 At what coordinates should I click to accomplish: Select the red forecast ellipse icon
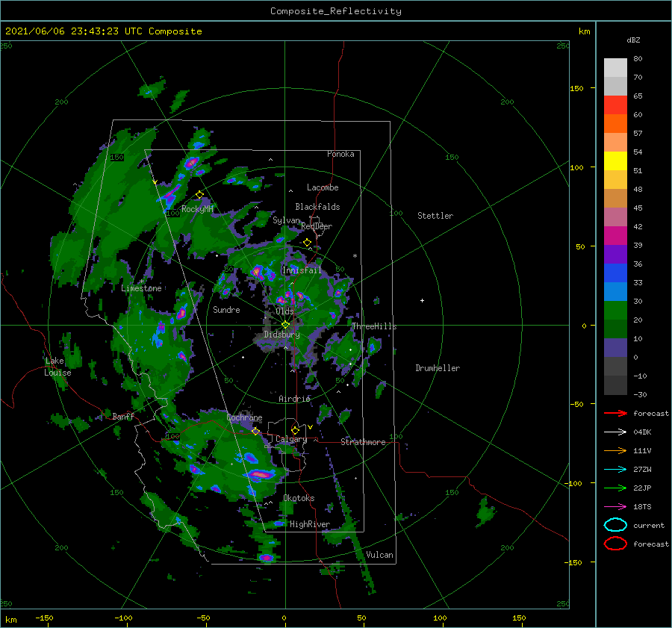(x=615, y=544)
